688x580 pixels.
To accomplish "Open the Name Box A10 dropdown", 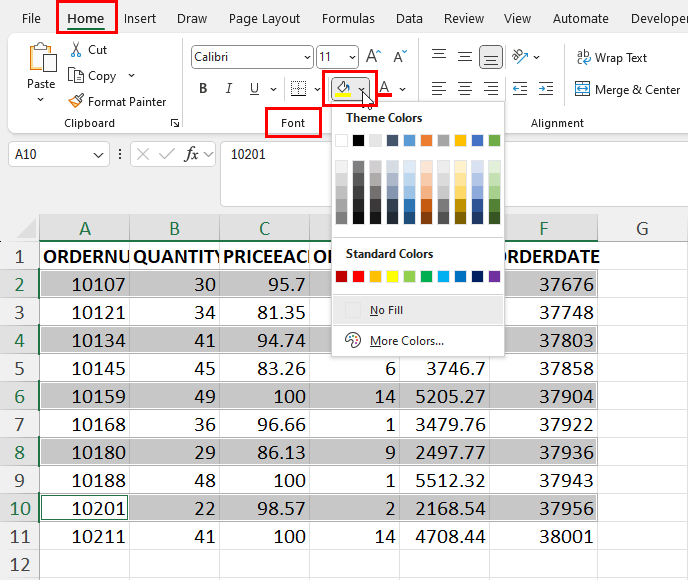I will click(x=98, y=154).
